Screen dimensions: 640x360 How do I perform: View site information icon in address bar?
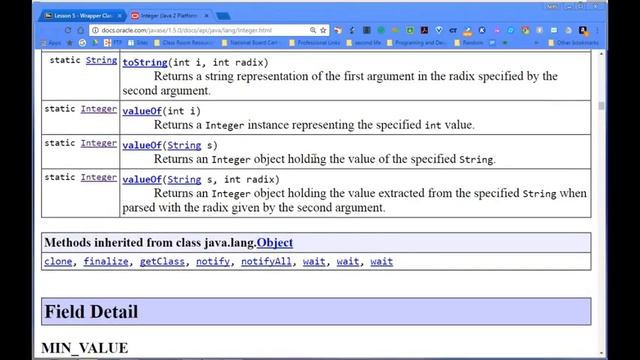point(96,30)
